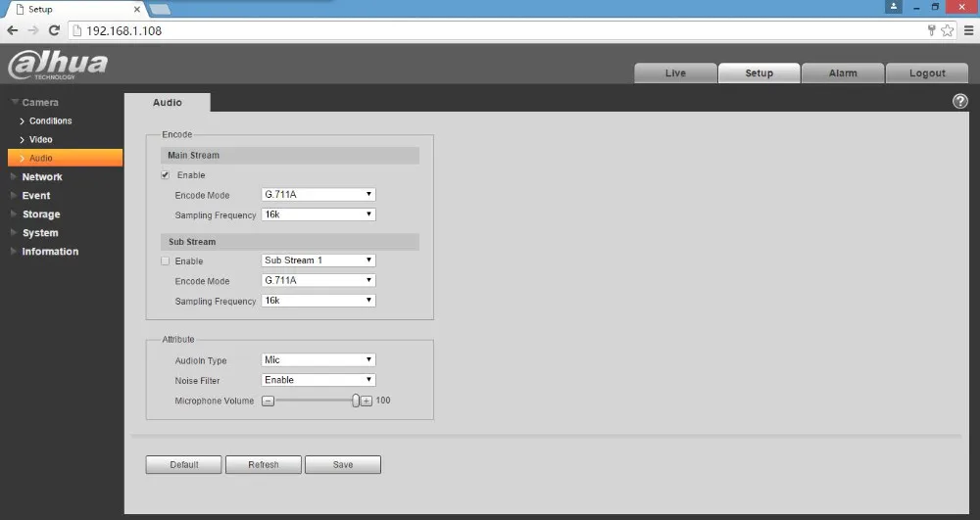Click the saved password key icon
Screen dimensions: 980x520
[x=931, y=30]
